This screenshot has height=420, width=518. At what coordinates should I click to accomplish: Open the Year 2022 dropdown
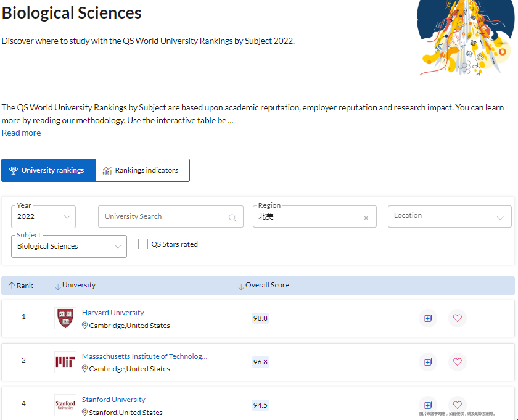(x=43, y=217)
